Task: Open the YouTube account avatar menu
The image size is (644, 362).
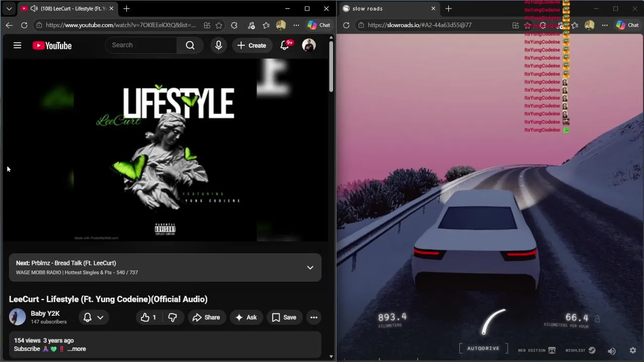Action: pos(308,45)
